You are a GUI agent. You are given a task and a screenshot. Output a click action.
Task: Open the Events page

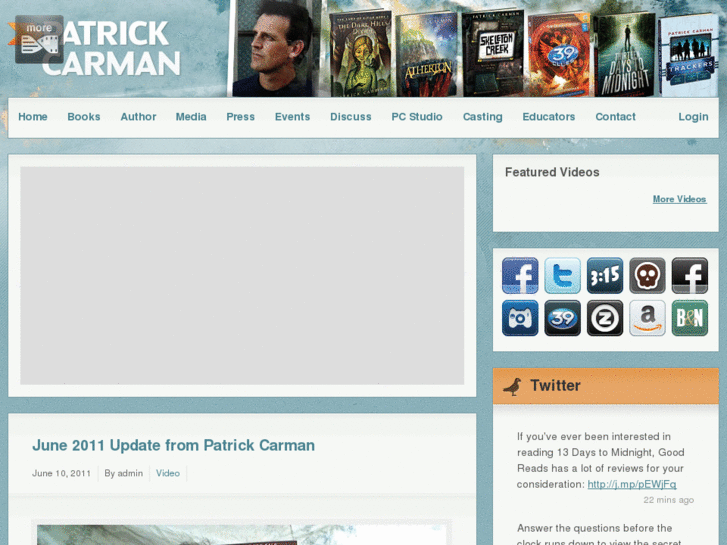(292, 117)
